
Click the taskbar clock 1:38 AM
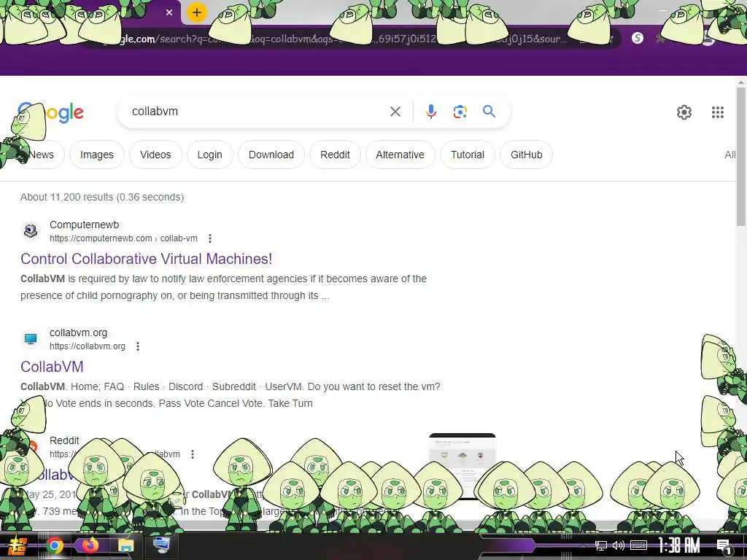679,545
